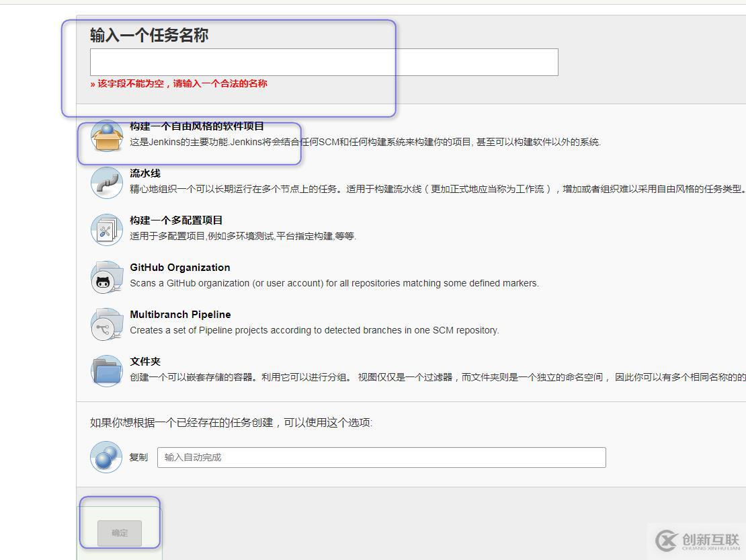Image resolution: width=746 pixels, height=560 pixels.
Task: Click the freestyle project description text
Action: click(366, 142)
